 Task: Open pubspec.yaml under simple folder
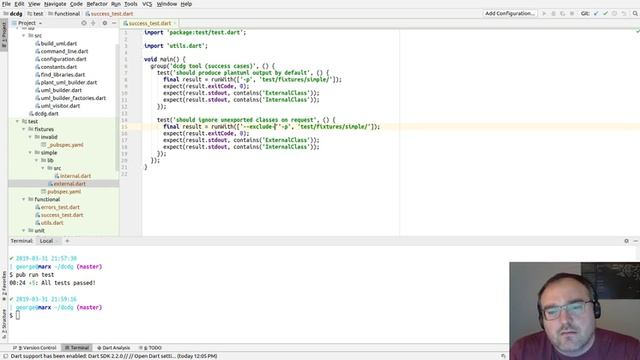click(61, 191)
